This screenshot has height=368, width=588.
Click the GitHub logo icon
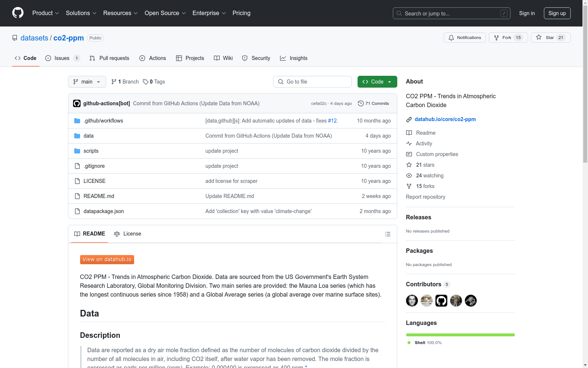tap(18, 13)
